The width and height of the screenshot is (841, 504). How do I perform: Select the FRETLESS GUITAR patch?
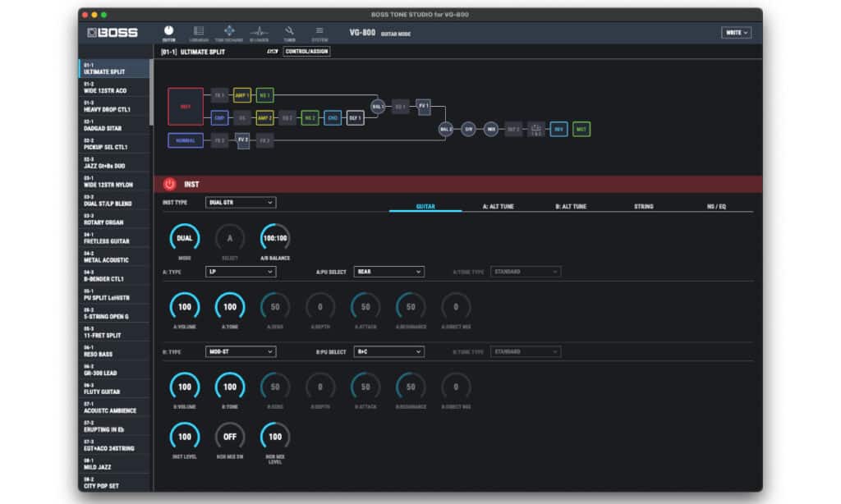[114, 238]
